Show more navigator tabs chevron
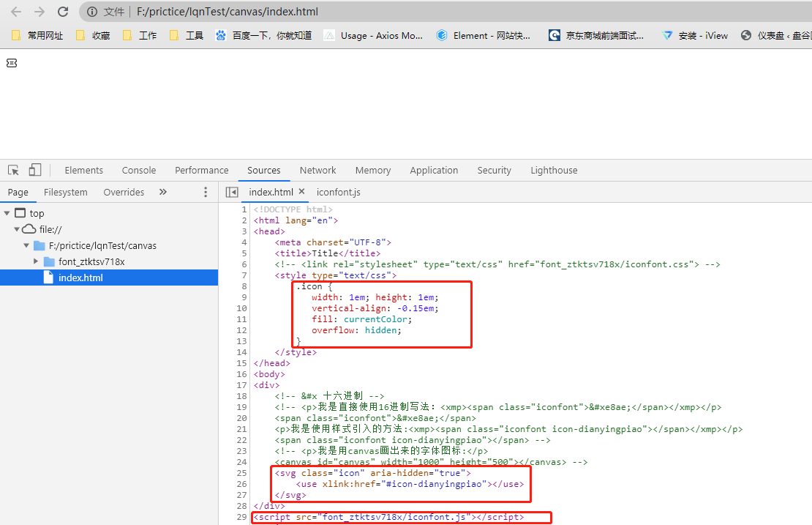 163,192
